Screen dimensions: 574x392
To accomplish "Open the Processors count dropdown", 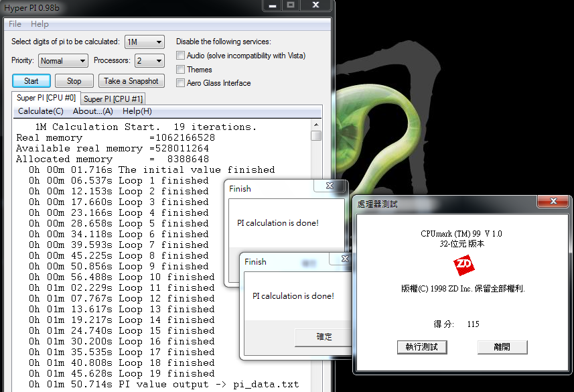I will [149, 60].
